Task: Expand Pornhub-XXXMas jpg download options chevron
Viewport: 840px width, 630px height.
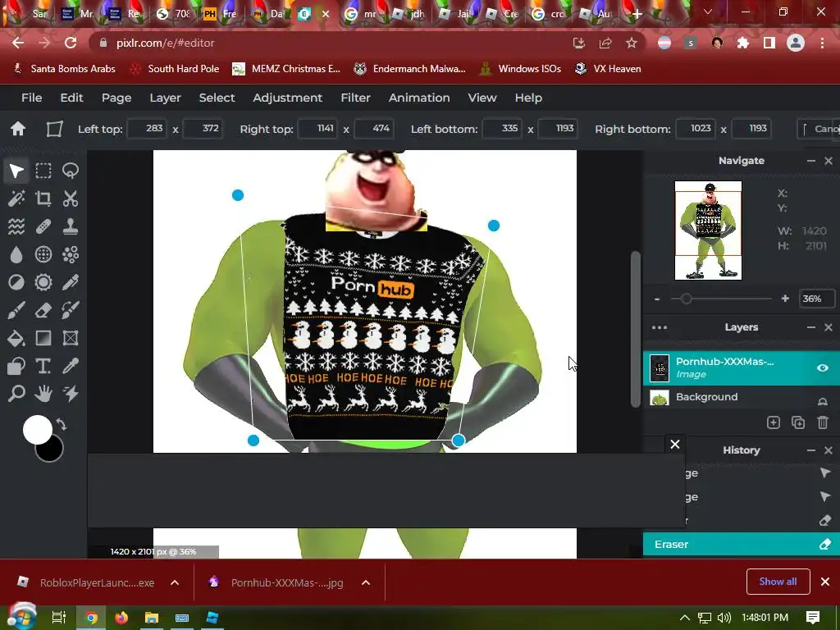Action: point(366,582)
